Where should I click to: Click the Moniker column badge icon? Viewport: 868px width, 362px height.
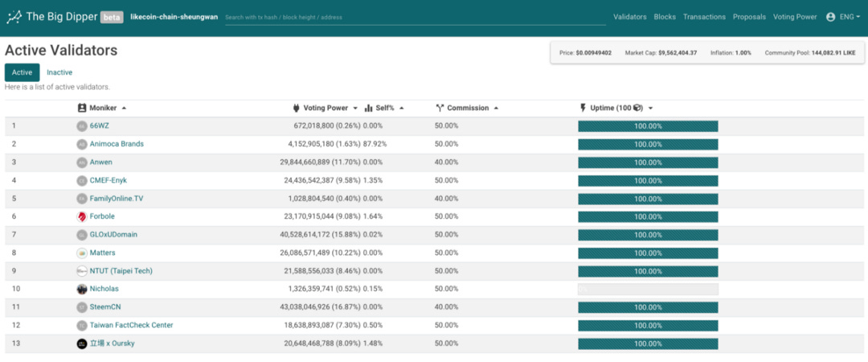coord(82,108)
